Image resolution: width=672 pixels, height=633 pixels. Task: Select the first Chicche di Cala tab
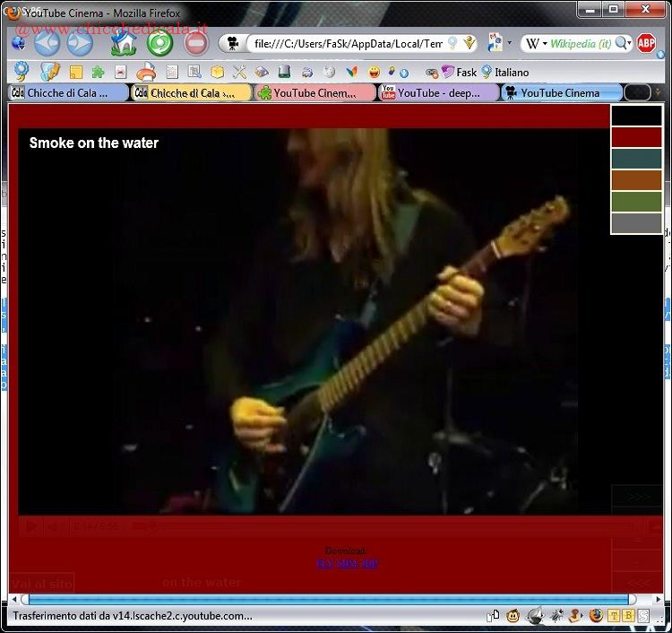point(67,92)
